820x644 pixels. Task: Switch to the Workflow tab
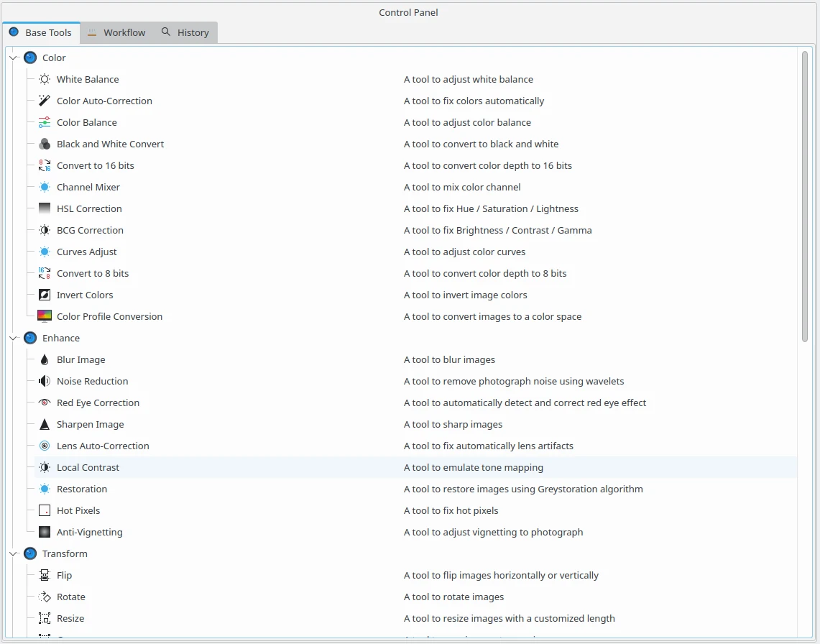(116, 32)
